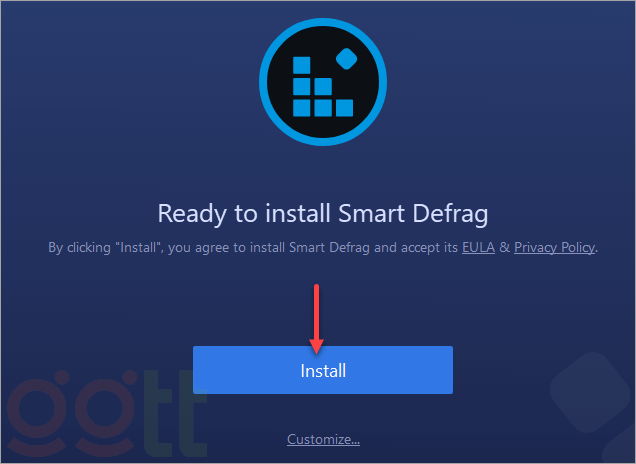This screenshot has height=464, width=636.
Task: Click the 'Ready to install Smart Defrag' heading
Action: coord(323,213)
